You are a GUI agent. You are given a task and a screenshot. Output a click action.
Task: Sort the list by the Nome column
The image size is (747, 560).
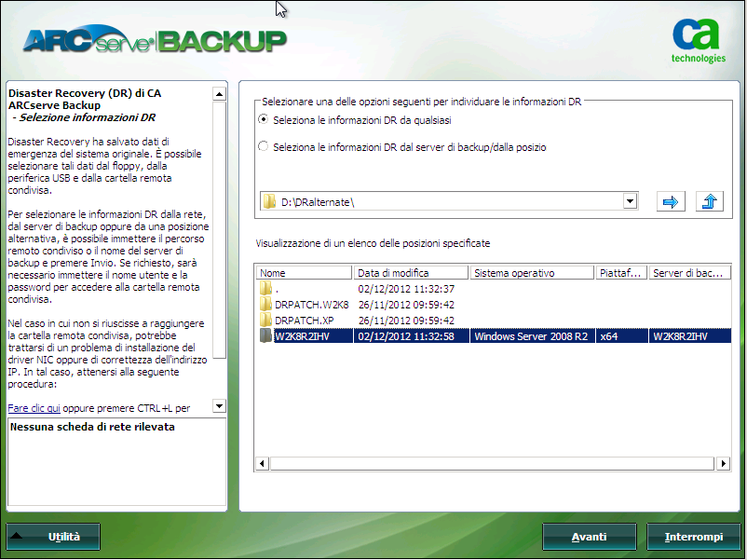(x=304, y=273)
